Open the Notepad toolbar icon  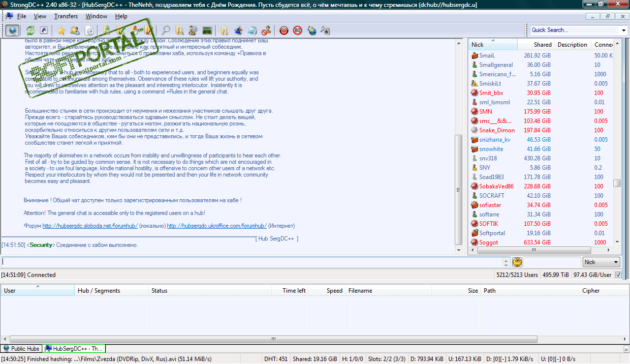(x=252, y=30)
